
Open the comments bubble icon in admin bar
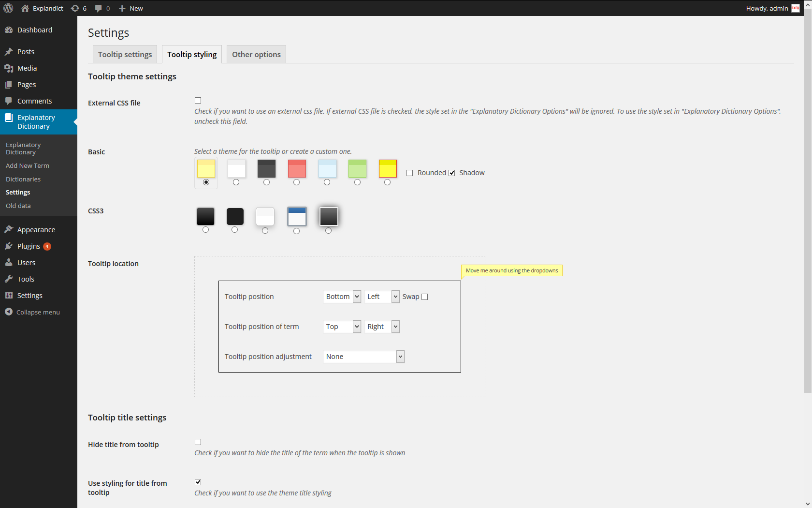click(99, 8)
